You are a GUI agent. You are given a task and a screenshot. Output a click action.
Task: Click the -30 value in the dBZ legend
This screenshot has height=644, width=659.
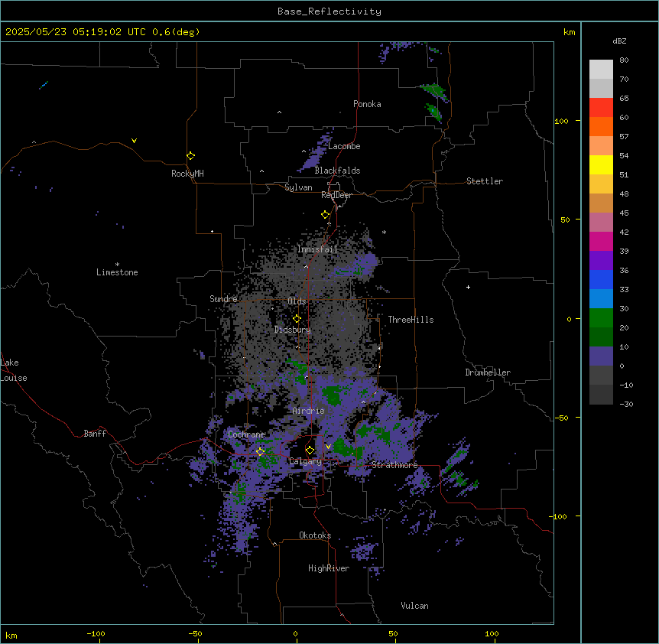(626, 405)
